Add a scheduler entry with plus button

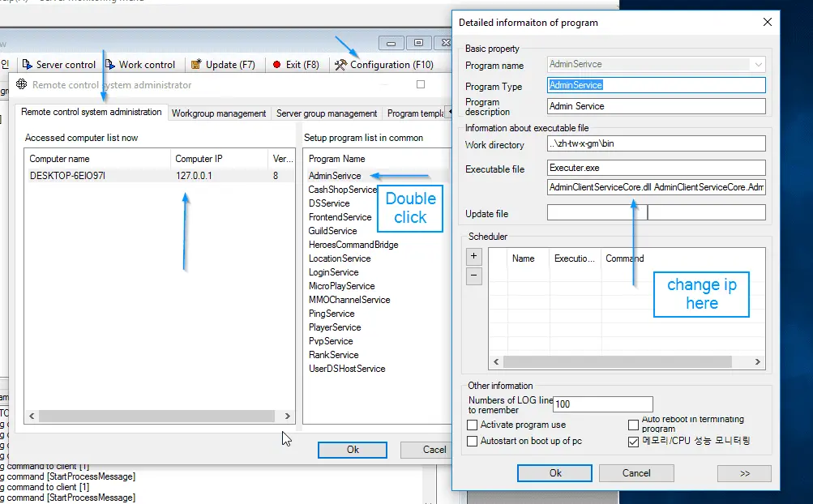(x=474, y=256)
